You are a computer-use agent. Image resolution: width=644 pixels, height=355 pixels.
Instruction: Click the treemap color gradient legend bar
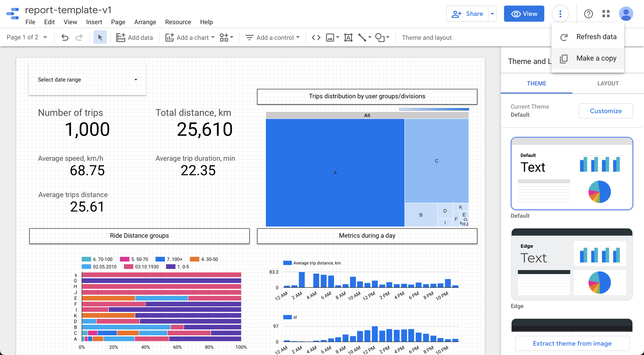click(434, 109)
